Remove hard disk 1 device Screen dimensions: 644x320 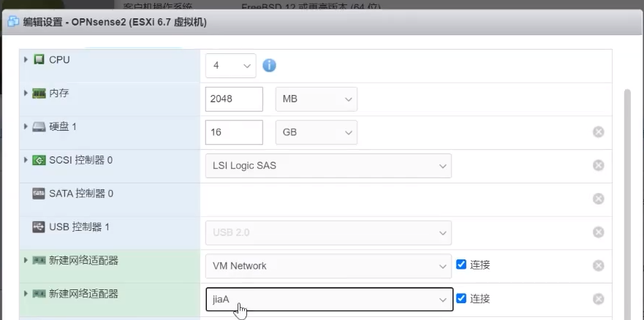599,132
